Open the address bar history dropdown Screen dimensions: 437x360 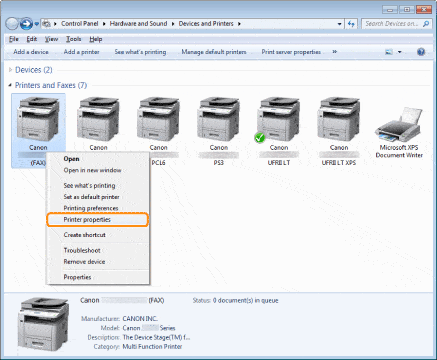(x=339, y=24)
